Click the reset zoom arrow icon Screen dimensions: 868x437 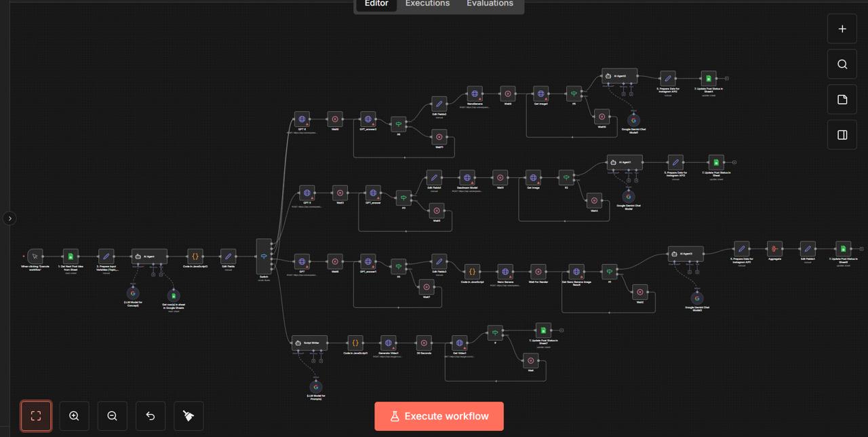(151, 416)
